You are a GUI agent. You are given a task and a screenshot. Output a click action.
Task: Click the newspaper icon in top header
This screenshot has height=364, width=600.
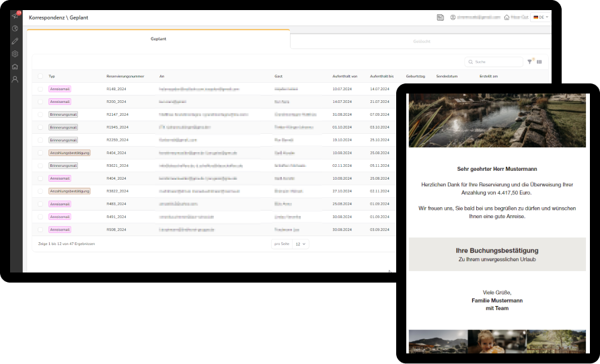[440, 17]
